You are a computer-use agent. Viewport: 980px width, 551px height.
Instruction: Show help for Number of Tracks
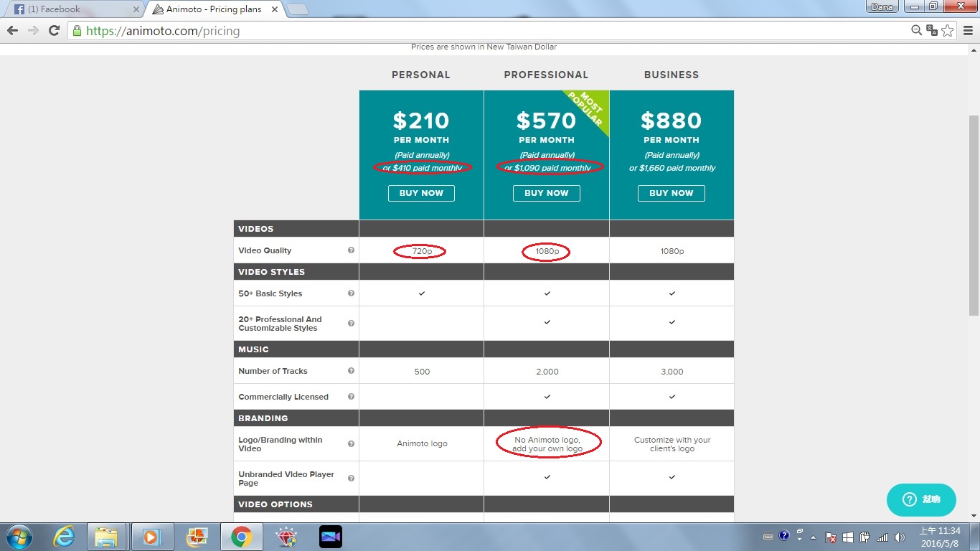click(351, 371)
